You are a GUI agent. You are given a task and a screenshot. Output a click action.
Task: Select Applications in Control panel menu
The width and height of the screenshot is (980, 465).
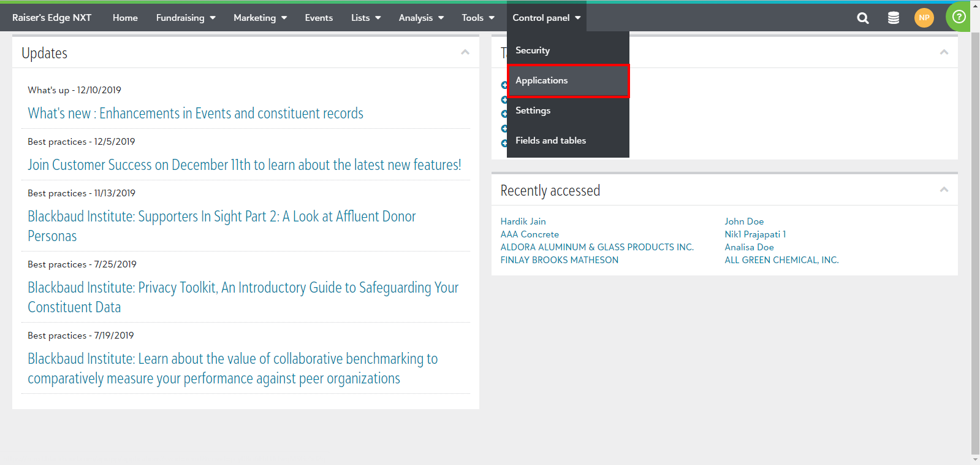(x=568, y=80)
